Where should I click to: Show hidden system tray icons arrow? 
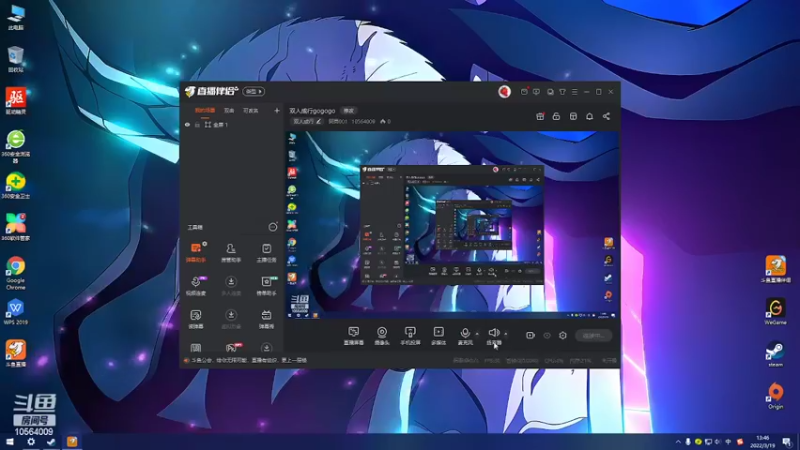pyautogui.click(x=678, y=442)
